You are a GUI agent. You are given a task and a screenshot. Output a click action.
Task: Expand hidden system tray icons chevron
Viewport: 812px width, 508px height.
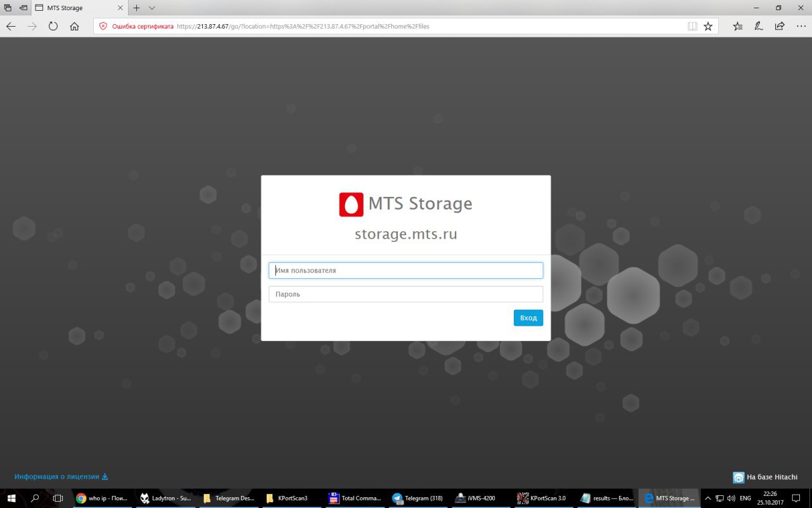click(x=708, y=498)
